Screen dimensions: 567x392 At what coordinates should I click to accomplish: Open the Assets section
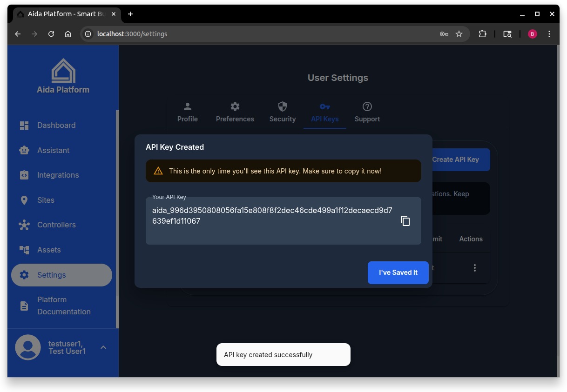pos(24,250)
